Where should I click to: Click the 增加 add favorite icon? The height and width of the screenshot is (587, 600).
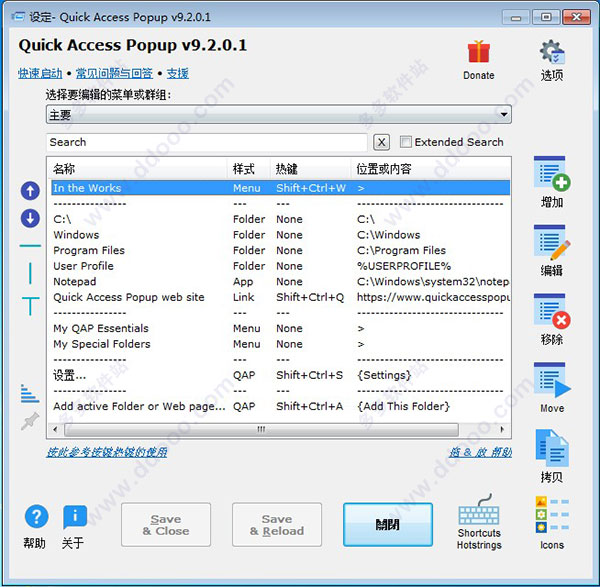pyautogui.click(x=551, y=174)
